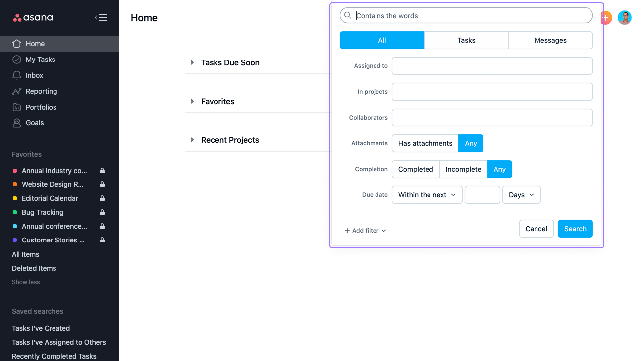Open the Editorial Calendar project
This screenshot has width=644, height=361.
[x=50, y=198]
